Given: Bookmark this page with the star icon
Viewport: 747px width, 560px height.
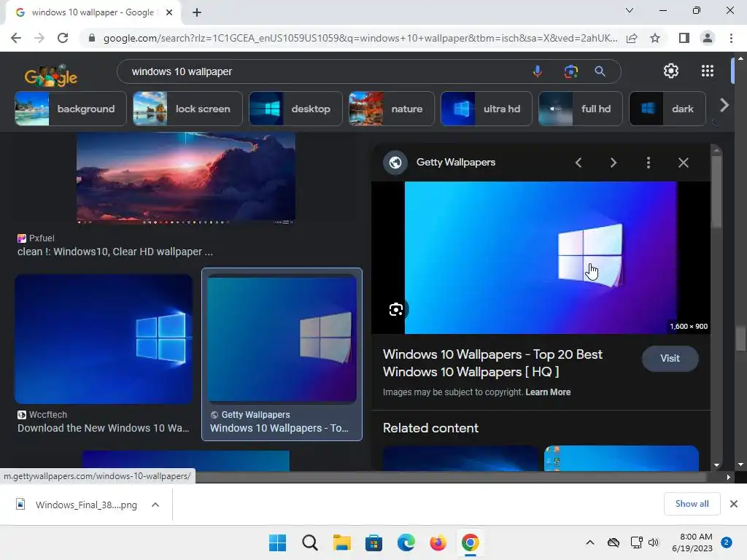Looking at the screenshot, I should 655,38.
